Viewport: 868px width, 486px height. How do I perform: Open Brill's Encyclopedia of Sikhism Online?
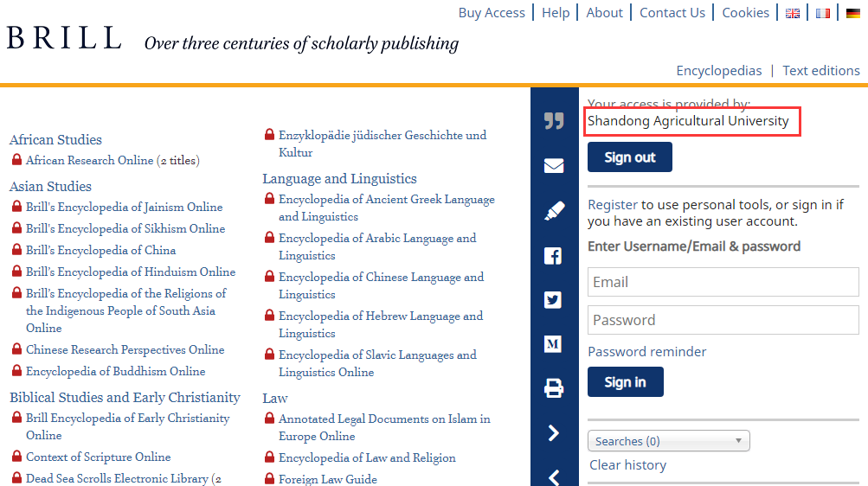point(125,228)
